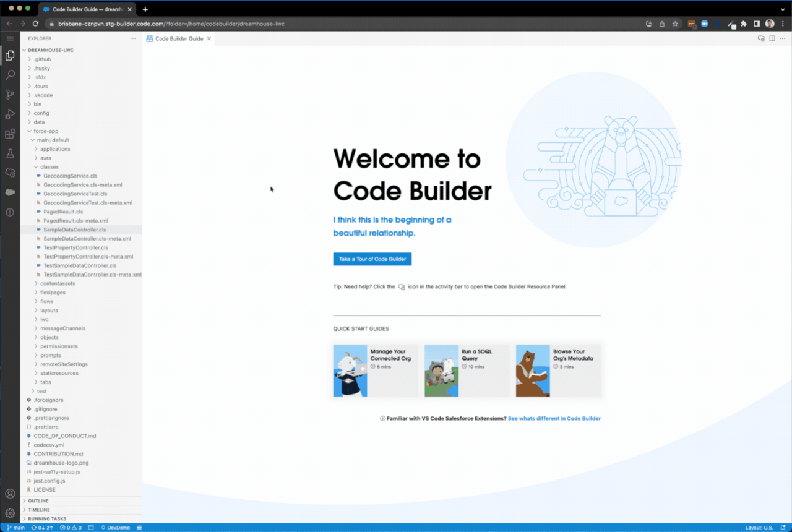This screenshot has height=532, width=792.
Task: Open the Accounts icon at bottom left
Action: [x=9, y=494]
